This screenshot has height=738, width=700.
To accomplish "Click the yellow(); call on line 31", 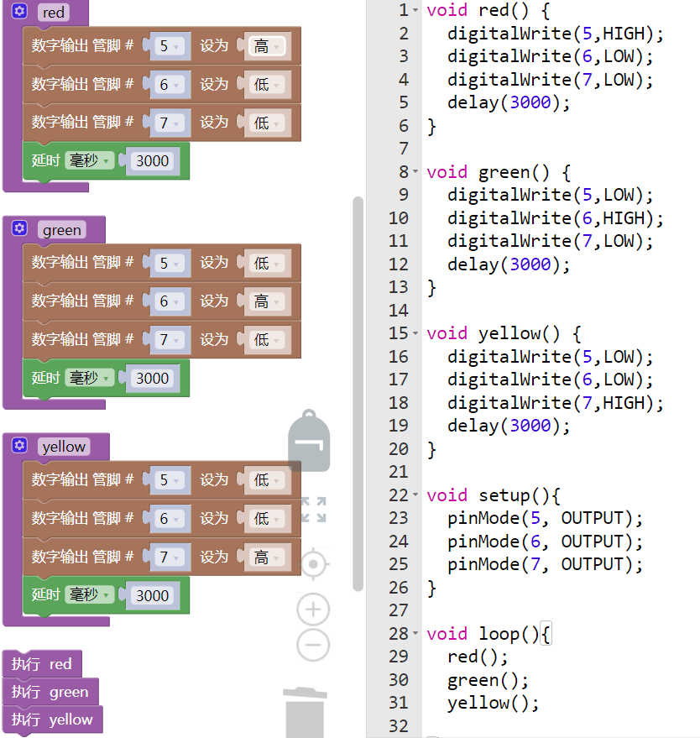I will [x=493, y=703].
